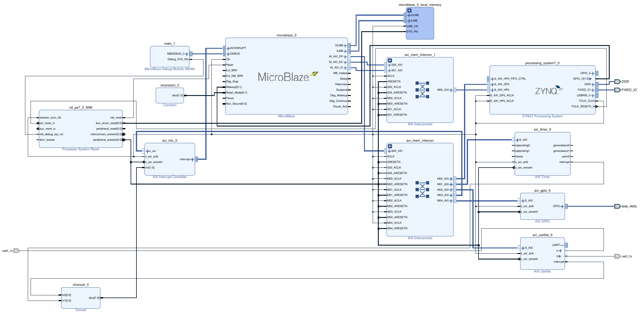Expand MBDEBUG_0 interface on mdm_1
Image resolution: width=644 pixels, height=316 pixels.
tap(187, 54)
